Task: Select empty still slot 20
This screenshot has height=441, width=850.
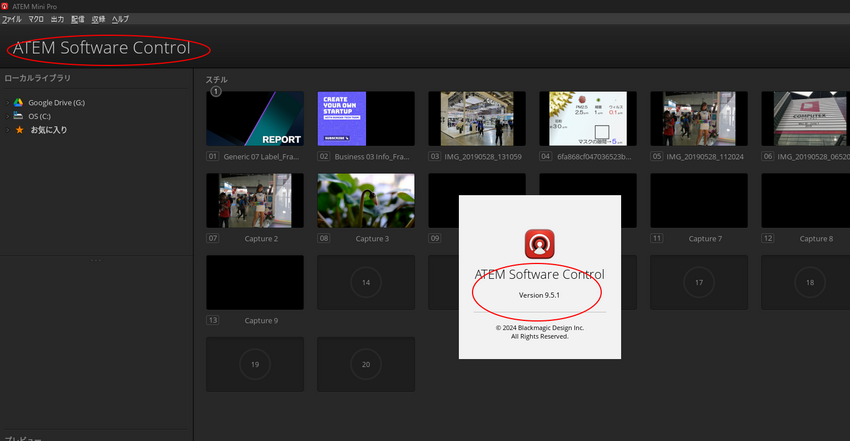Action: tap(366, 364)
